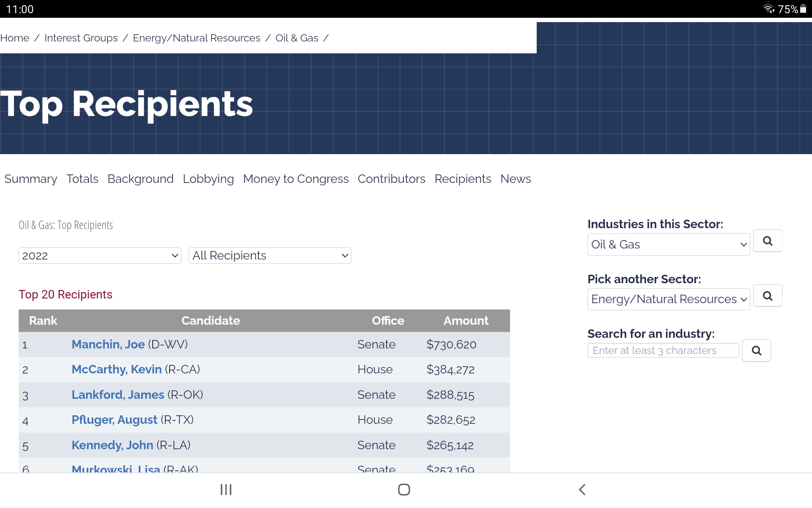812x508 pixels.
Task: Tap Android home button
Action: pos(404,490)
